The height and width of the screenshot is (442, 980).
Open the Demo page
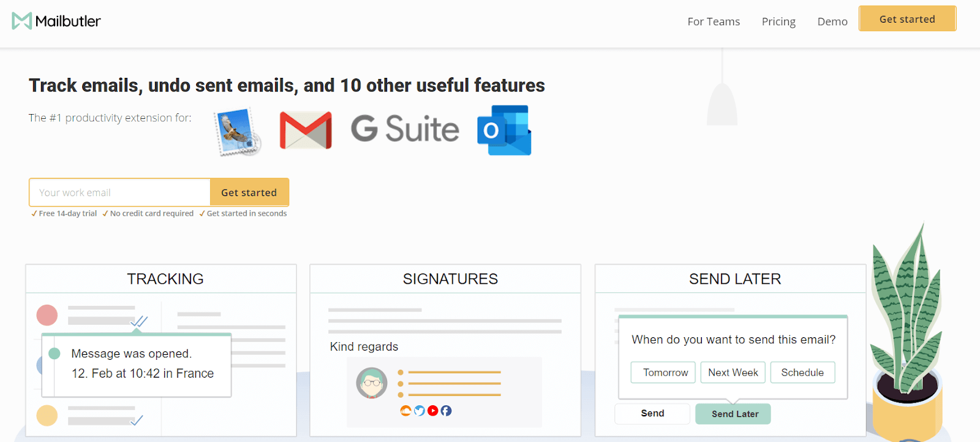pyautogui.click(x=832, y=21)
